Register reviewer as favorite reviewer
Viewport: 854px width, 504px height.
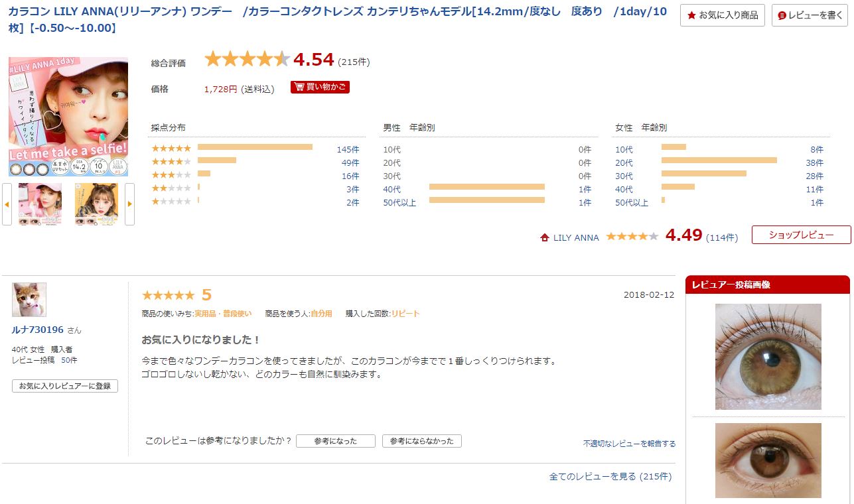pyautogui.click(x=65, y=386)
